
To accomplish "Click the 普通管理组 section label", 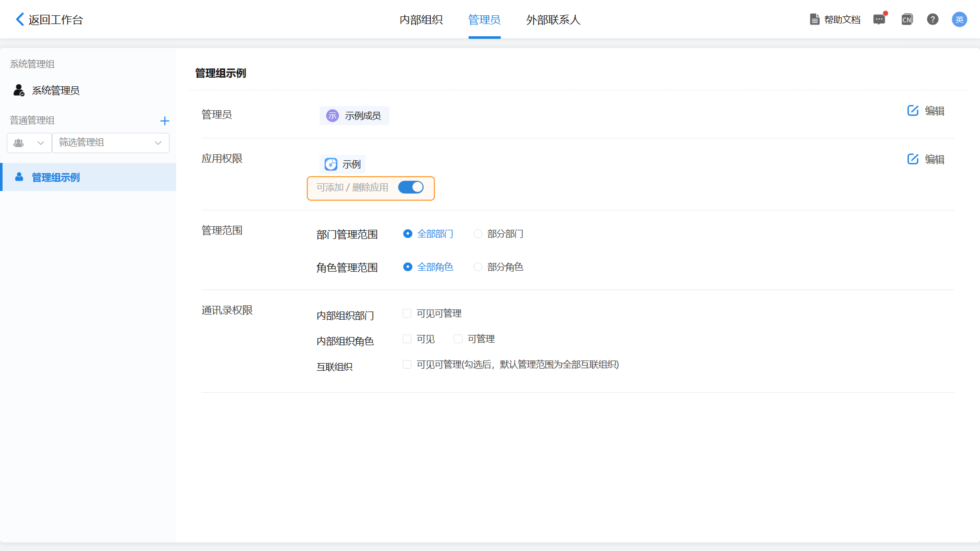I will coord(32,120).
